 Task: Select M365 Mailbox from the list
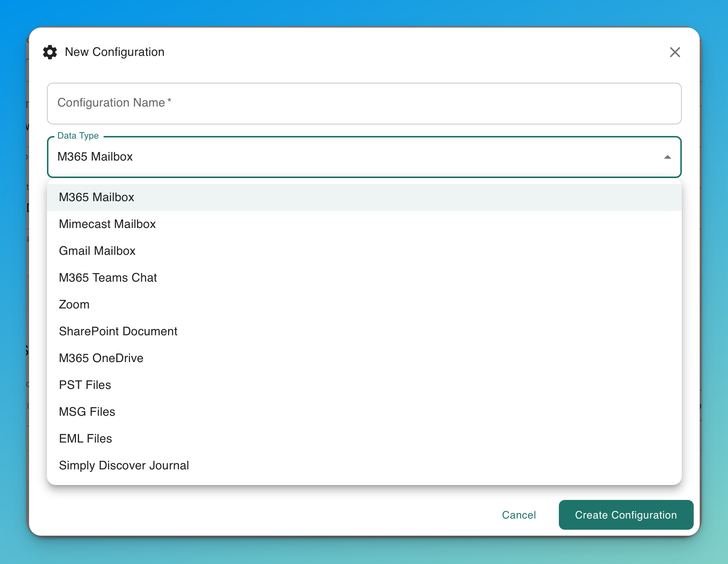pyautogui.click(x=96, y=197)
